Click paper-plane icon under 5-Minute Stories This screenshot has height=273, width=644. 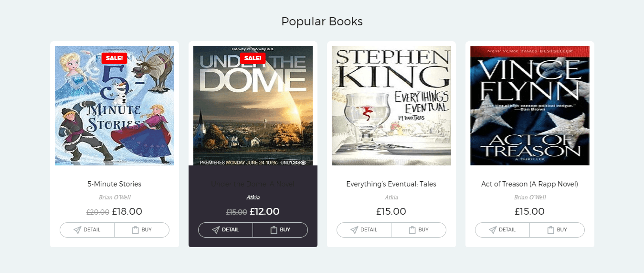pos(77,230)
